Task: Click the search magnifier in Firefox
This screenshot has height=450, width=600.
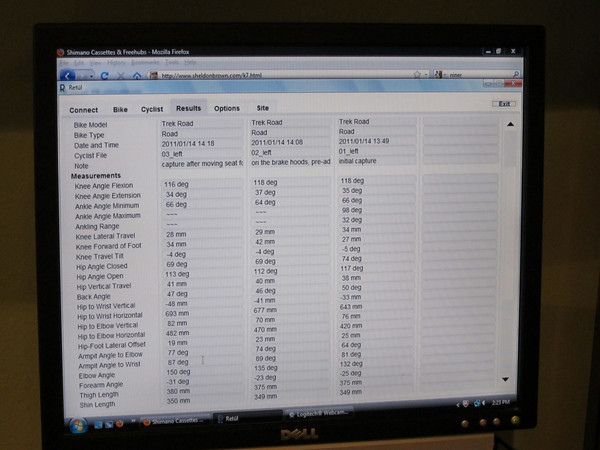Action: [516, 74]
